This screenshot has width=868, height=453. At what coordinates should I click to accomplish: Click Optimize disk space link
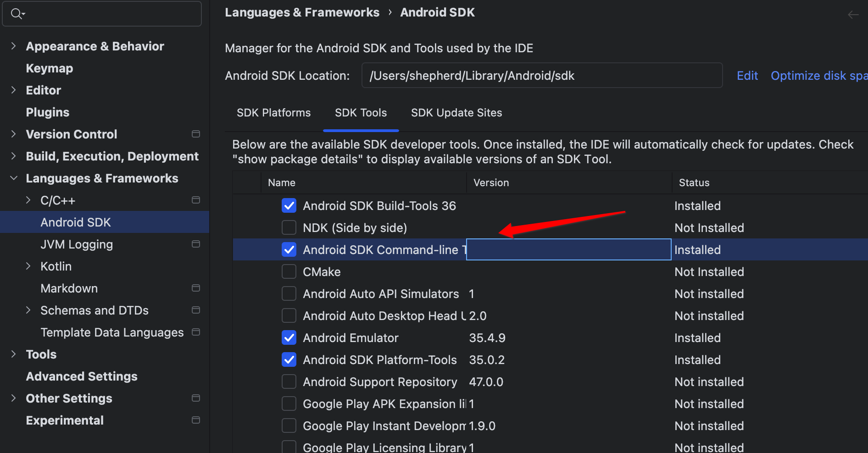point(819,76)
